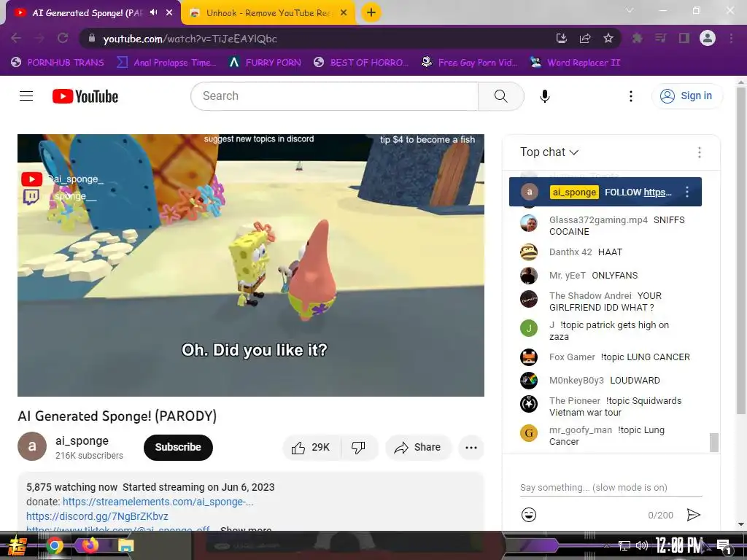
Task: Open the Chrome profile avatar
Action: click(x=708, y=38)
